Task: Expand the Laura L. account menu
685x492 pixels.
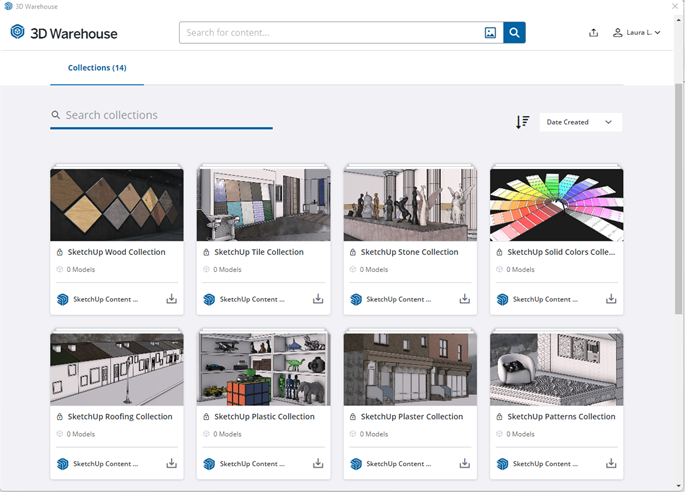Action: pyautogui.click(x=637, y=33)
